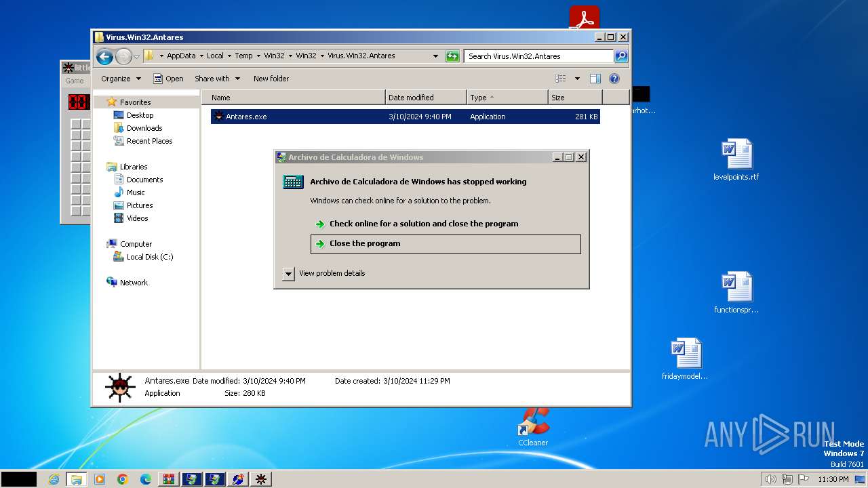Click New folder in the toolbar

pos(271,79)
